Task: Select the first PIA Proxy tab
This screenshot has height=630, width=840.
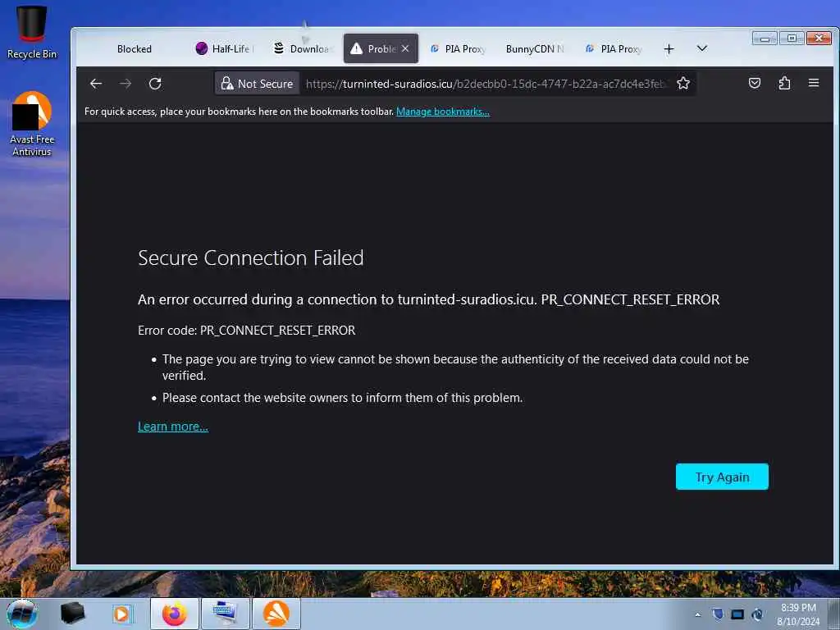Action: [x=458, y=48]
